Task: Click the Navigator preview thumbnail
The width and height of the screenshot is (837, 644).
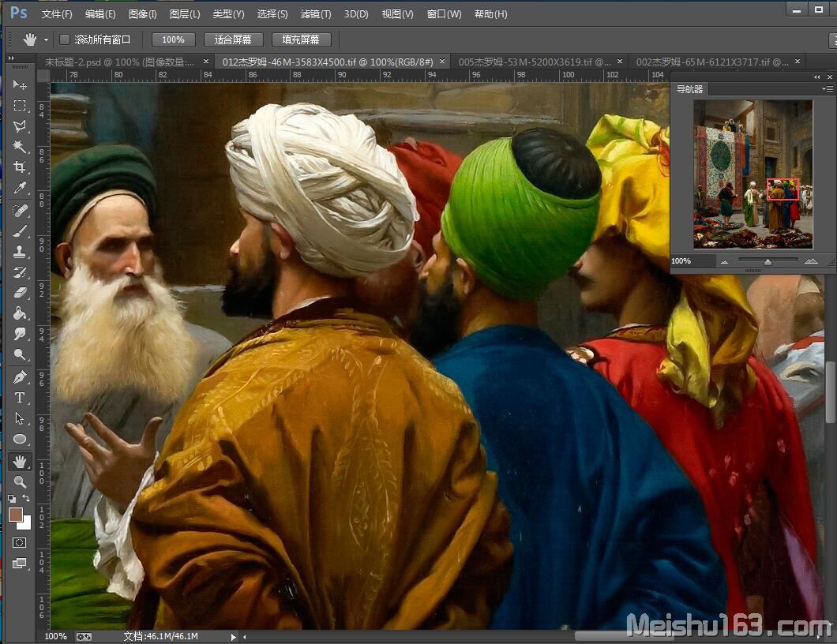Action: tap(753, 174)
